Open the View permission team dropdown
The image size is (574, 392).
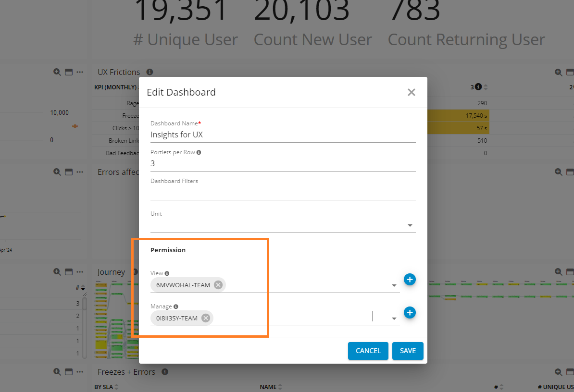[394, 285]
